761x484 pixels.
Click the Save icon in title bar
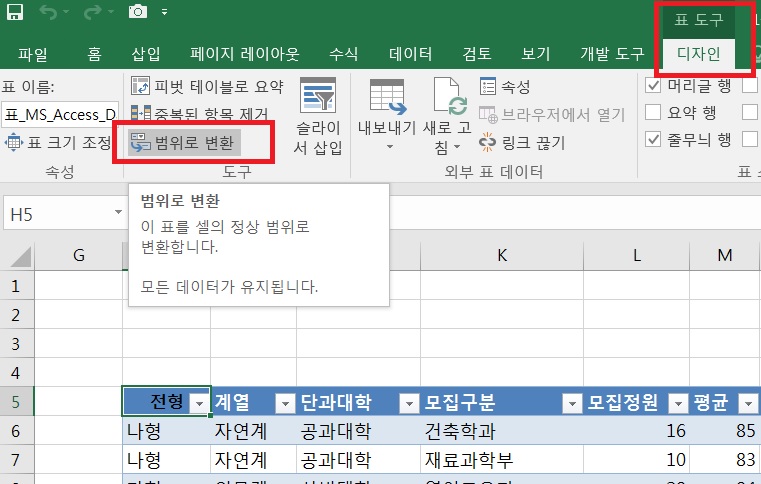(13, 14)
